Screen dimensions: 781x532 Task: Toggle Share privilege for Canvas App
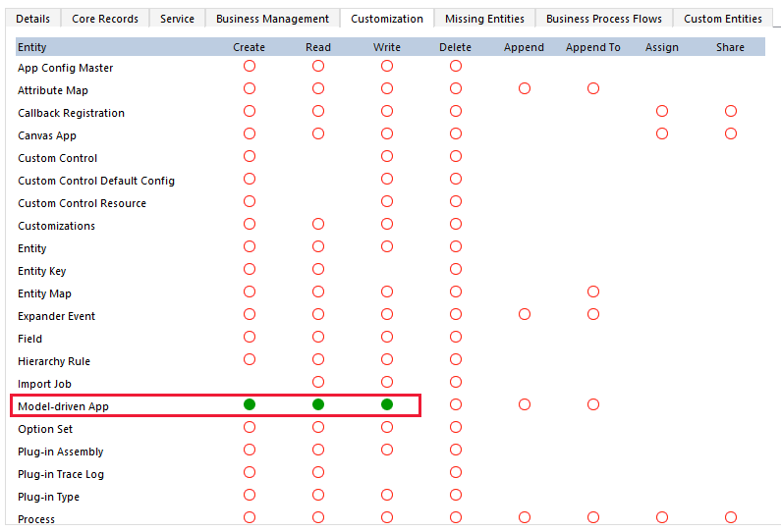[731, 133]
